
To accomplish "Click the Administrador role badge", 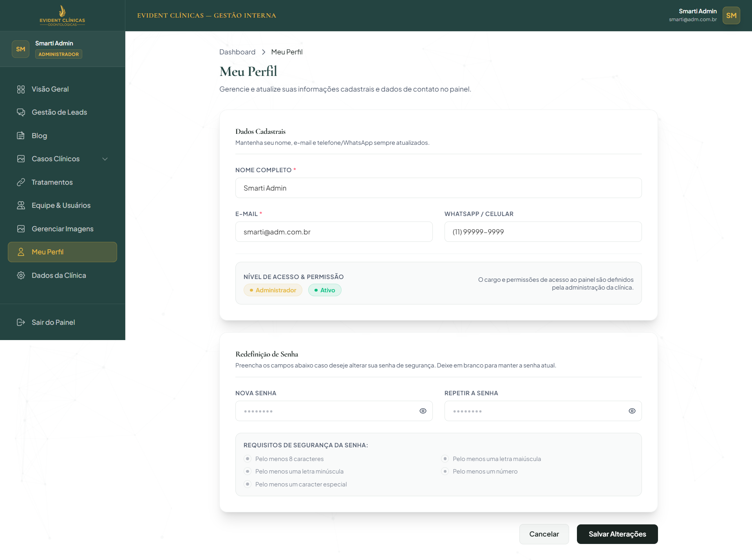I will 273,290.
